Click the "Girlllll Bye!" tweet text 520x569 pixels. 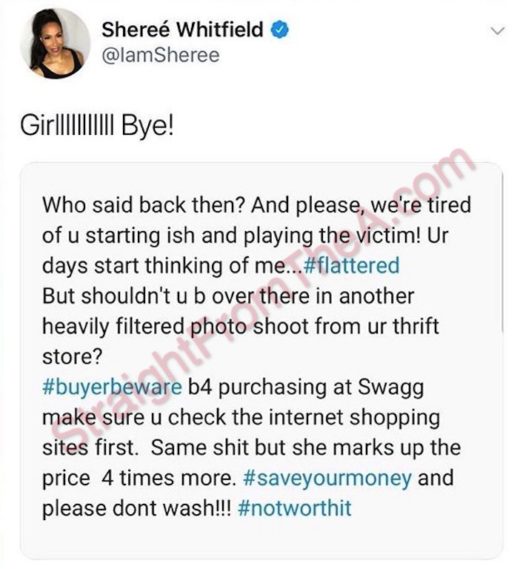coord(97,127)
